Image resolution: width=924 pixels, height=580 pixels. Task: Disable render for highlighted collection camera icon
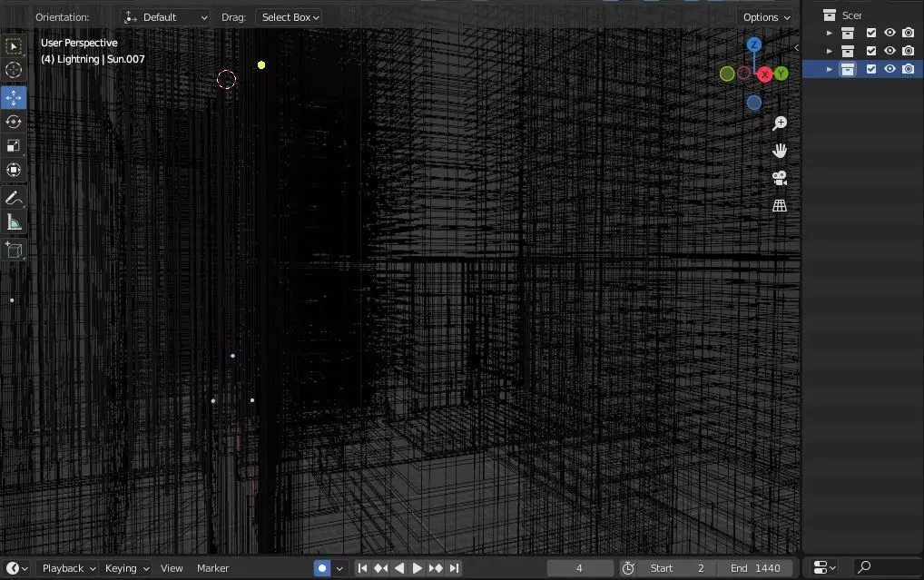[x=908, y=69]
